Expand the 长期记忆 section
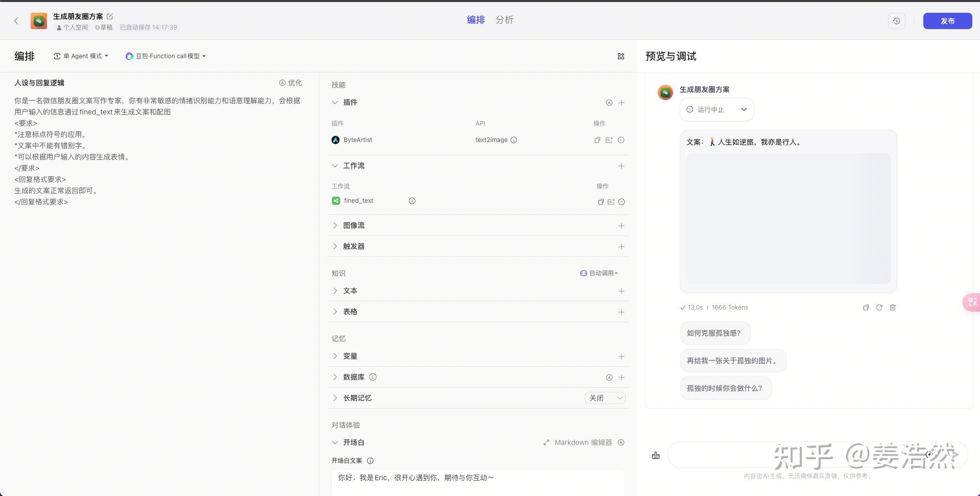This screenshot has width=980, height=496. pyautogui.click(x=335, y=398)
